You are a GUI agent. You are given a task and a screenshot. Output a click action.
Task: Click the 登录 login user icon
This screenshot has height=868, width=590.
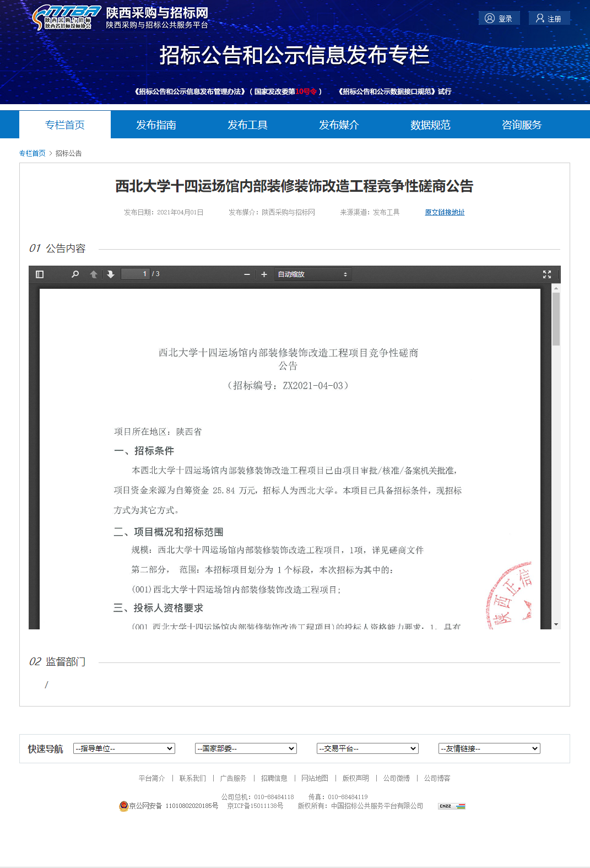click(490, 18)
